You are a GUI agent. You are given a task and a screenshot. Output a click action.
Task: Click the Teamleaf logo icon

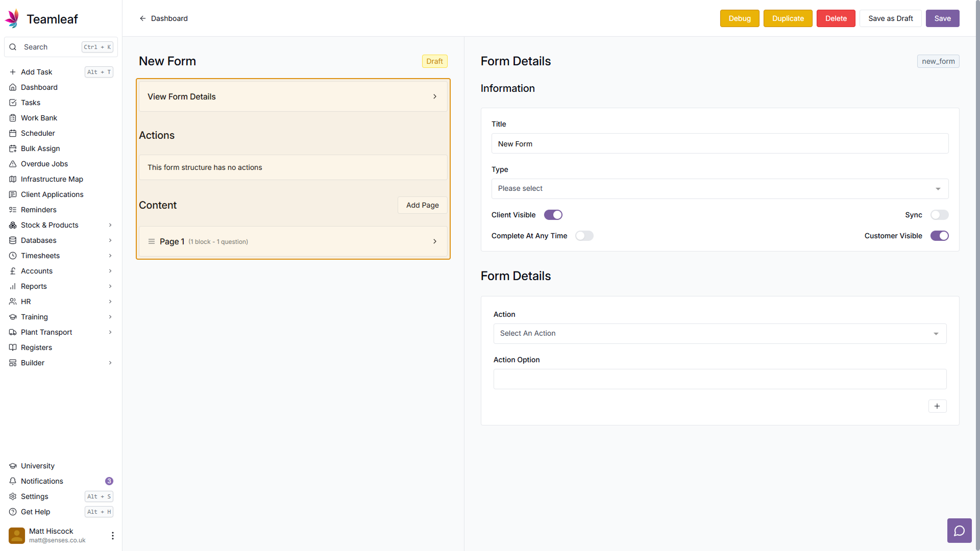pyautogui.click(x=12, y=19)
